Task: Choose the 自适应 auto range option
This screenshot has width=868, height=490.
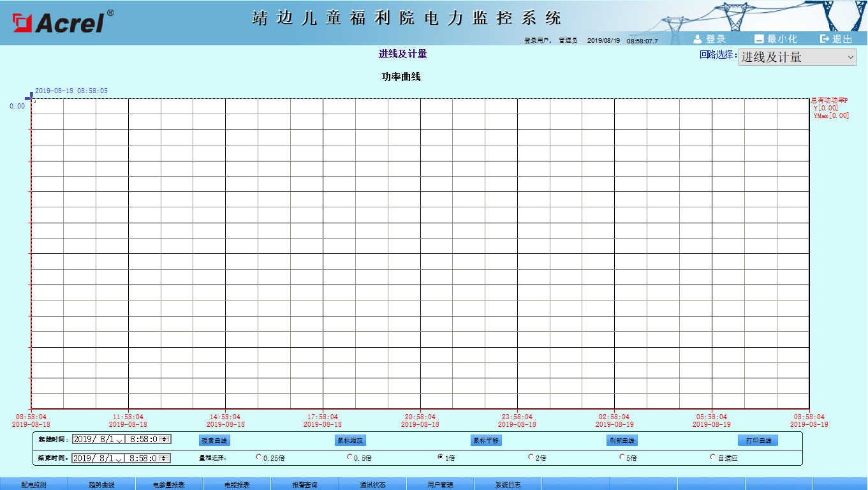Action: tap(712, 457)
